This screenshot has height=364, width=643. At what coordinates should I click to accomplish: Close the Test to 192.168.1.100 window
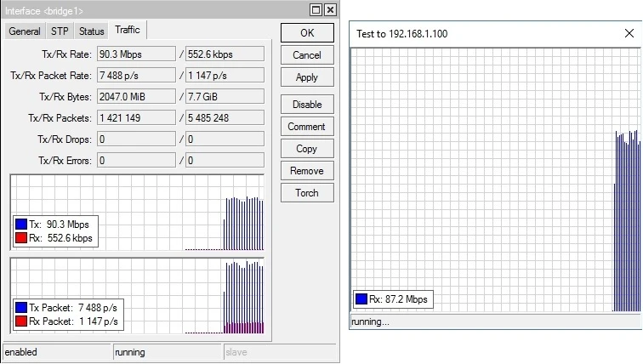click(629, 33)
